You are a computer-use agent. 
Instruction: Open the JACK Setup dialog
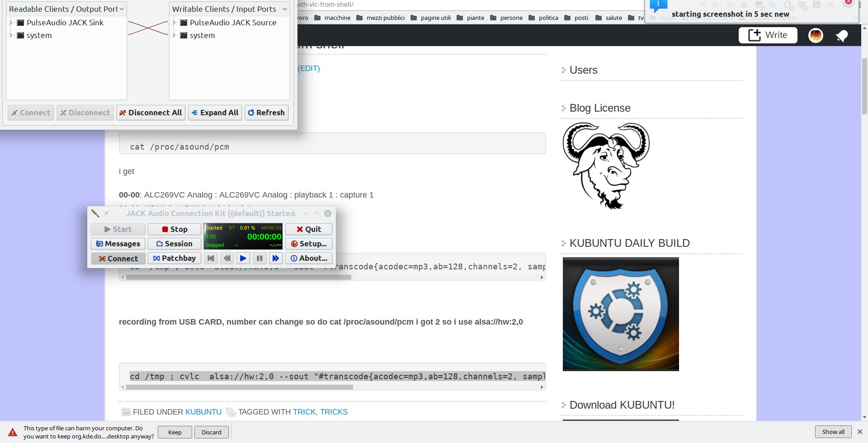click(309, 244)
